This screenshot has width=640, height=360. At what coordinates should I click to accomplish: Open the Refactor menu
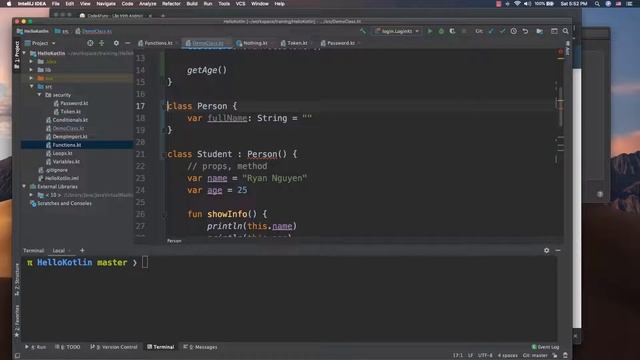(171, 4)
